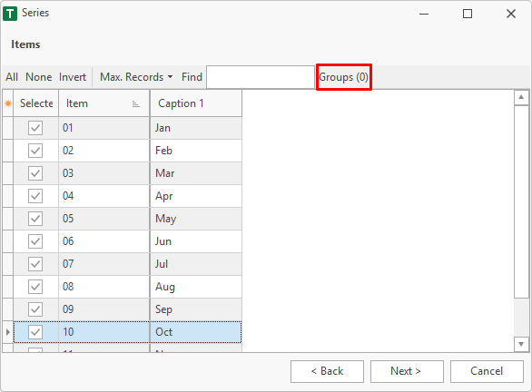Click the scrollbar up arrow
Screen dimensions: 532x392
coord(521,98)
